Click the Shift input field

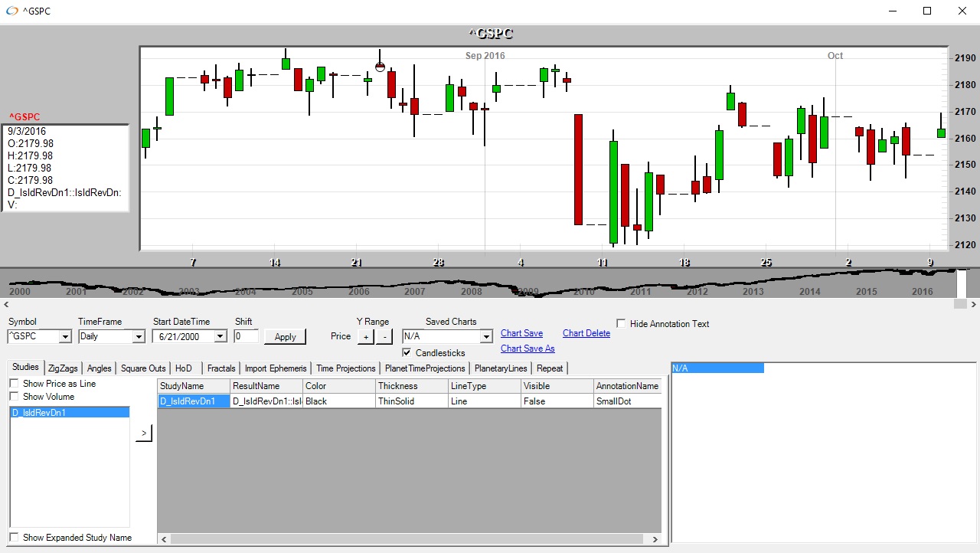(247, 336)
